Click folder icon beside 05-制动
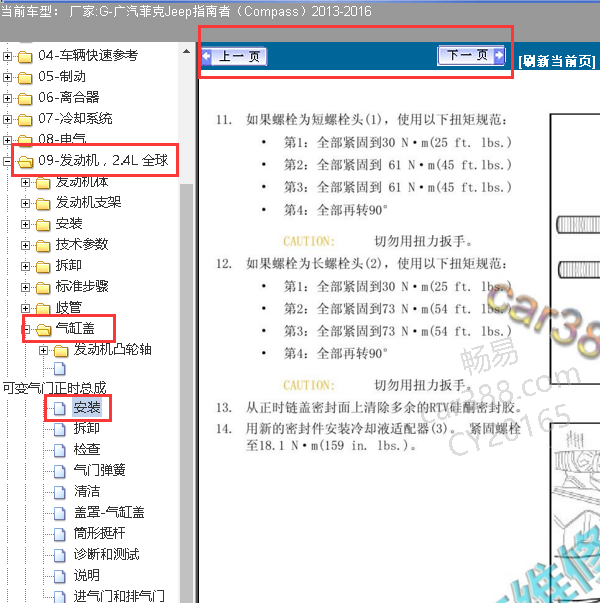 25,78
